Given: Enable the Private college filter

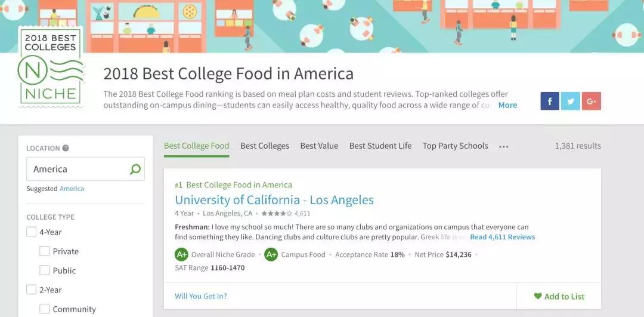Looking at the screenshot, I should pyautogui.click(x=45, y=251).
